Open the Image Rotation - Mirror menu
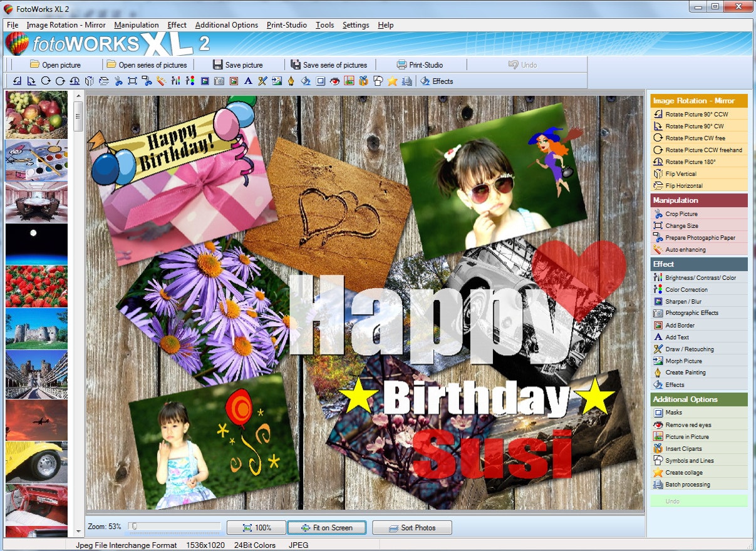The height and width of the screenshot is (551, 756). point(66,25)
